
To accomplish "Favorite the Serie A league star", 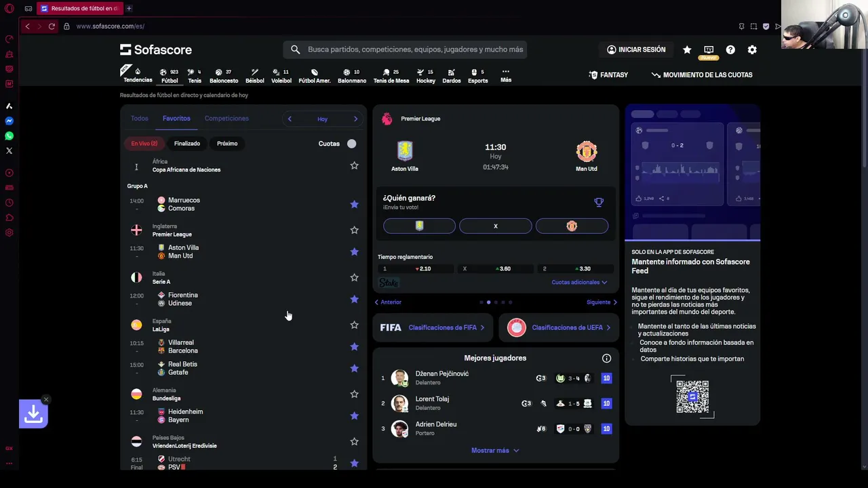I will pos(354,277).
